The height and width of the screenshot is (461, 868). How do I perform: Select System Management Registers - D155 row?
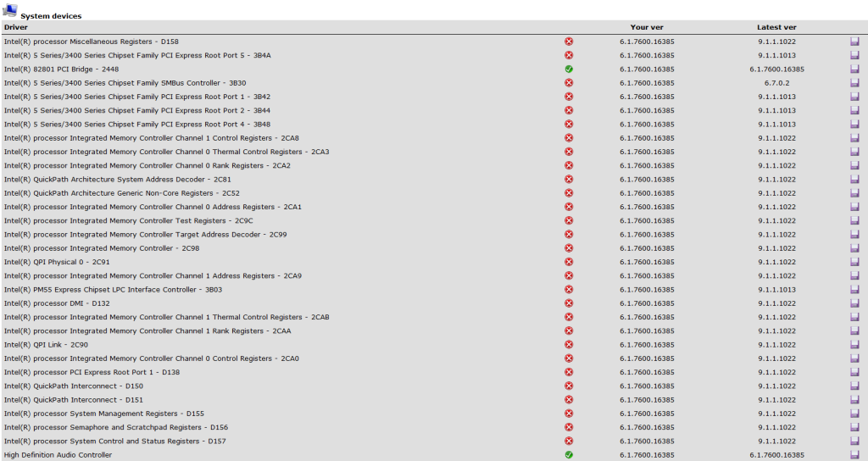pos(434,414)
